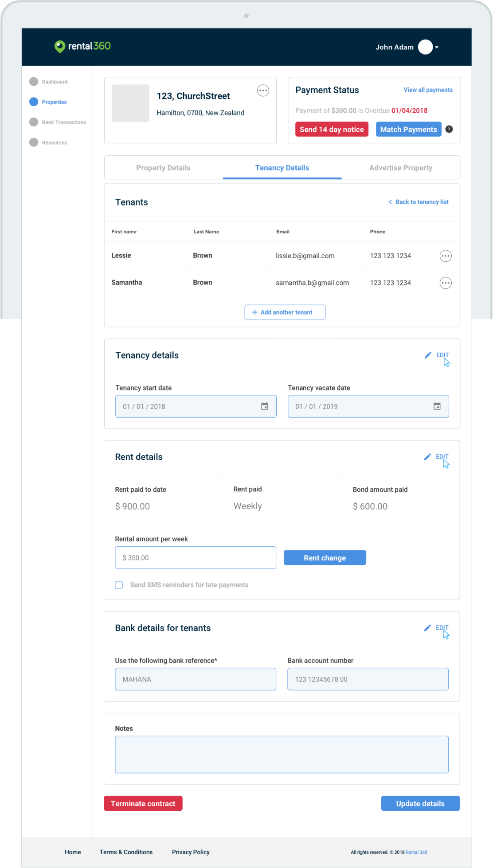Click the rental360 logo
Viewport: 493px width, 868px height.
[x=82, y=46]
